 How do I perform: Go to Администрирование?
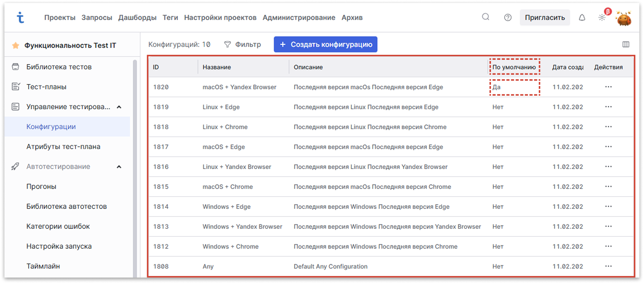click(299, 18)
